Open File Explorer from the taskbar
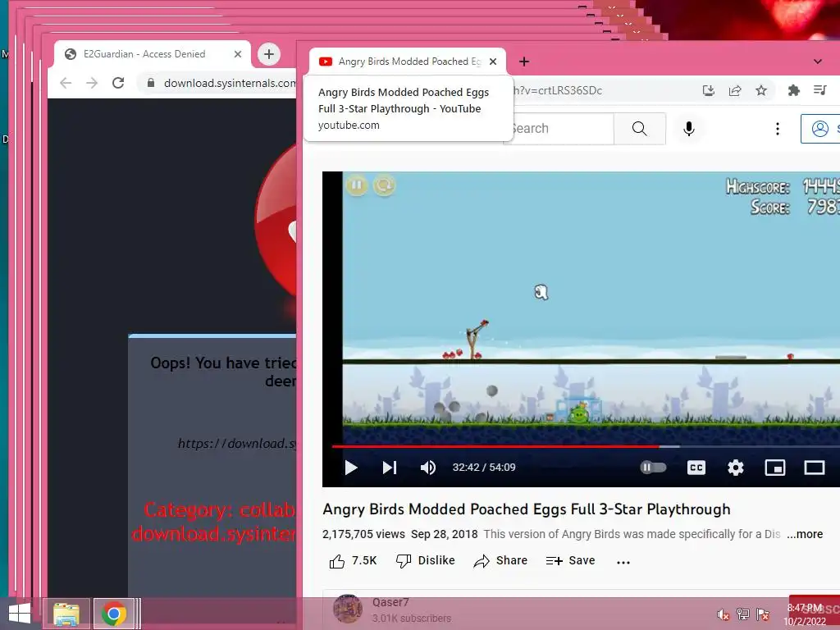This screenshot has height=630, width=840. click(x=66, y=614)
